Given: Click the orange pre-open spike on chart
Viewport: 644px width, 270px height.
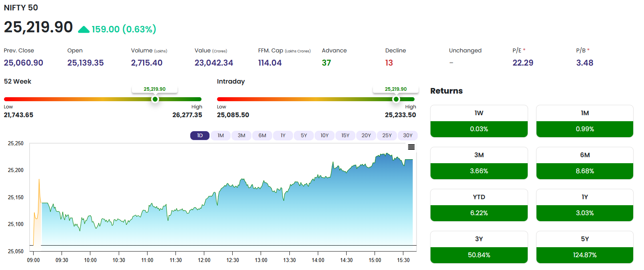Looking at the screenshot, I should tap(38, 212).
